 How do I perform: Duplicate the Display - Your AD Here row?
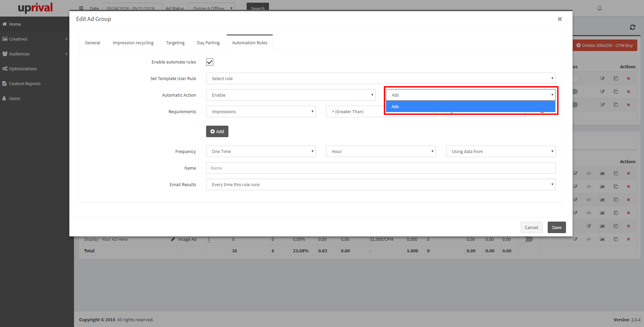click(616, 239)
